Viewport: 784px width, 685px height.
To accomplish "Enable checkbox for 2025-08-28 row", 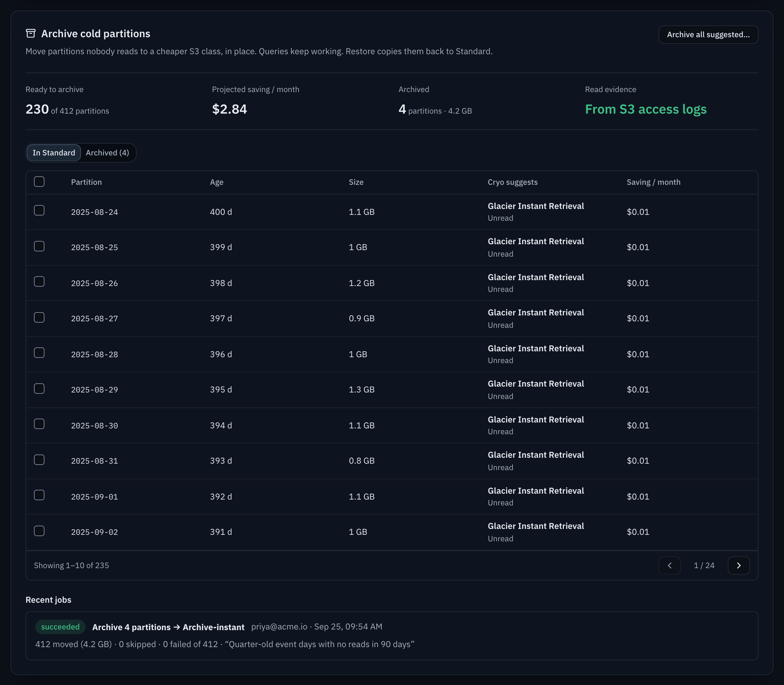I will pyautogui.click(x=39, y=353).
